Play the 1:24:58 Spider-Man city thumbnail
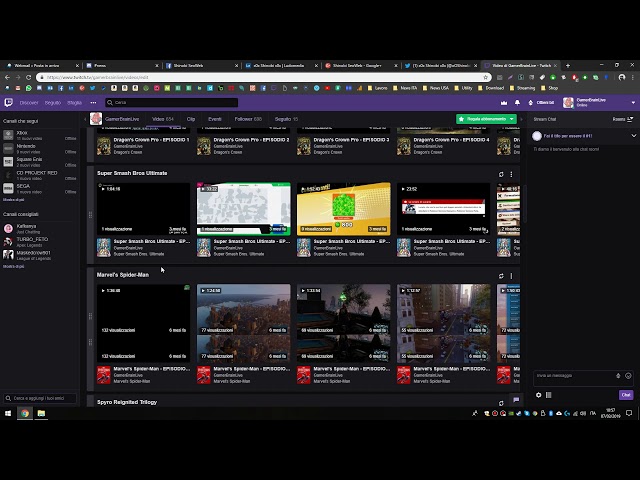The image size is (640, 480). [x=244, y=323]
